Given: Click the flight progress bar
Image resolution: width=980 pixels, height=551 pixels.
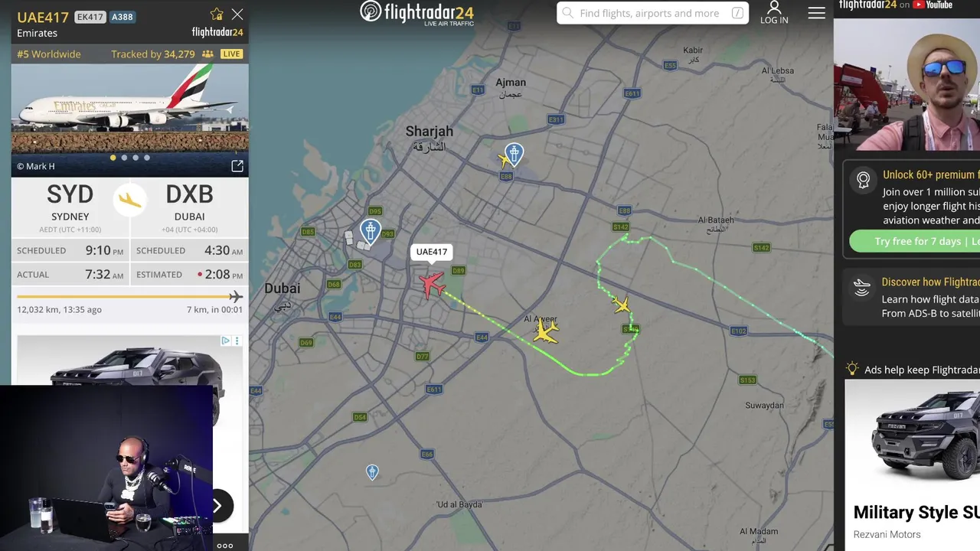Looking at the screenshot, I should (x=129, y=296).
